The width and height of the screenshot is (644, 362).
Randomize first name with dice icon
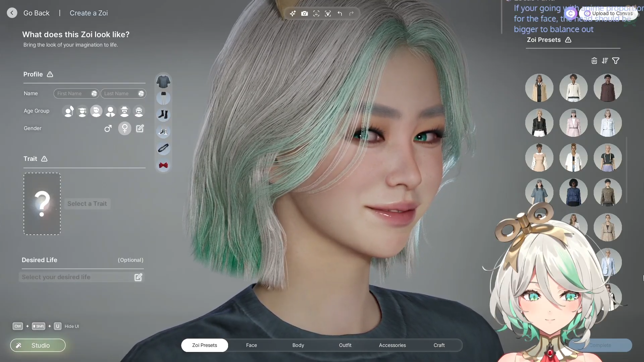(x=94, y=94)
